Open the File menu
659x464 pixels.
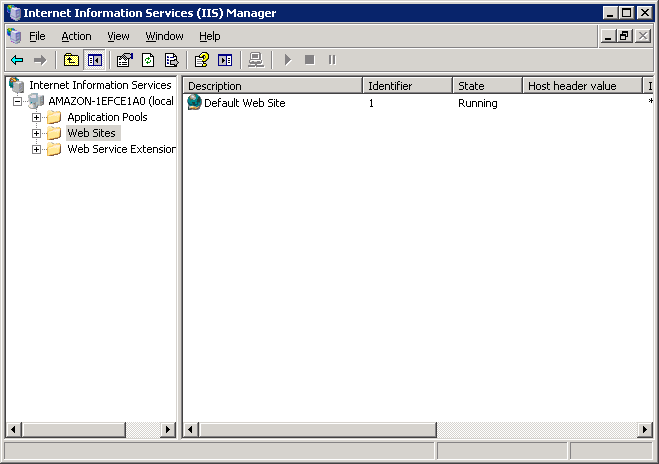click(37, 36)
